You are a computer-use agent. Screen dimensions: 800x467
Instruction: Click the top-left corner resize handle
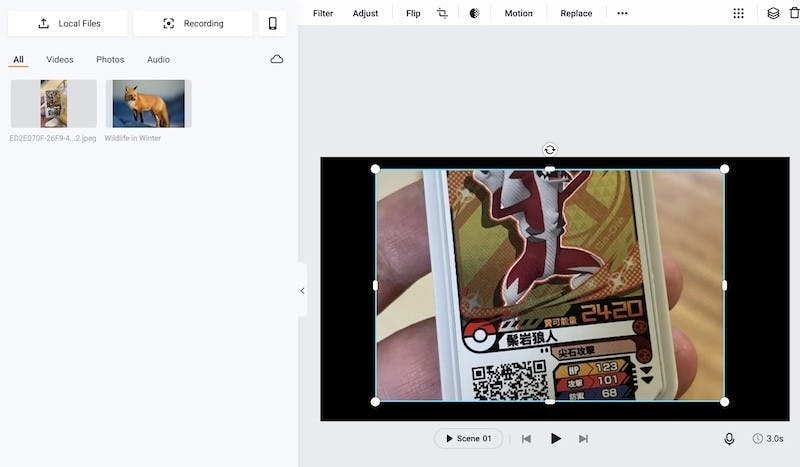click(x=375, y=169)
